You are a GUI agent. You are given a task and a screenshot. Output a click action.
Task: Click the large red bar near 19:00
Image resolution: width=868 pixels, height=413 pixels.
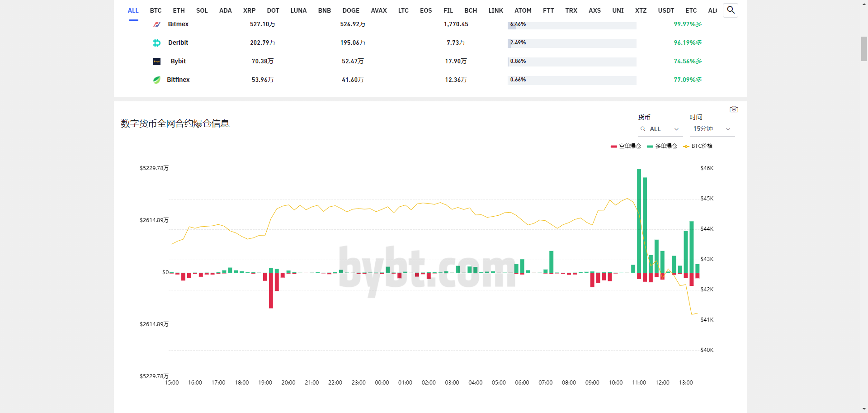tap(271, 290)
